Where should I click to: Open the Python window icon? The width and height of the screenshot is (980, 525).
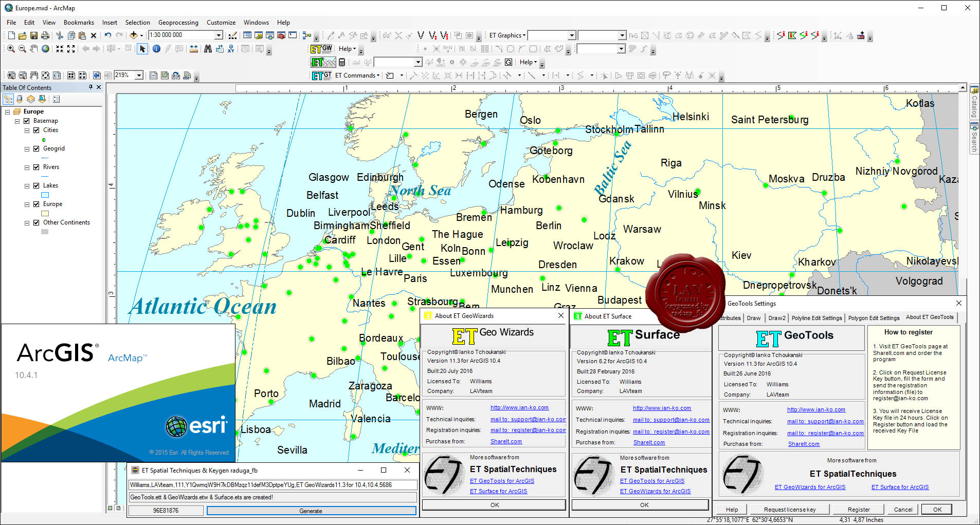point(293,35)
